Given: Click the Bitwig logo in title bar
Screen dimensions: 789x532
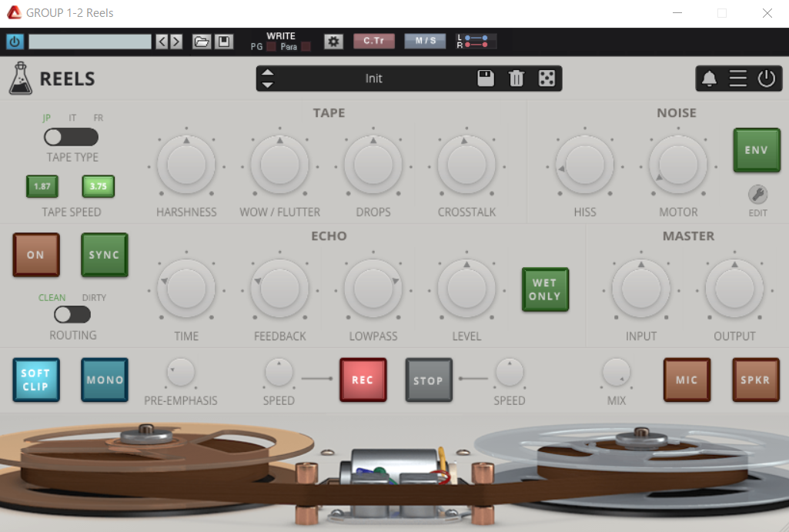Looking at the screenshot, I should point(14,12).
